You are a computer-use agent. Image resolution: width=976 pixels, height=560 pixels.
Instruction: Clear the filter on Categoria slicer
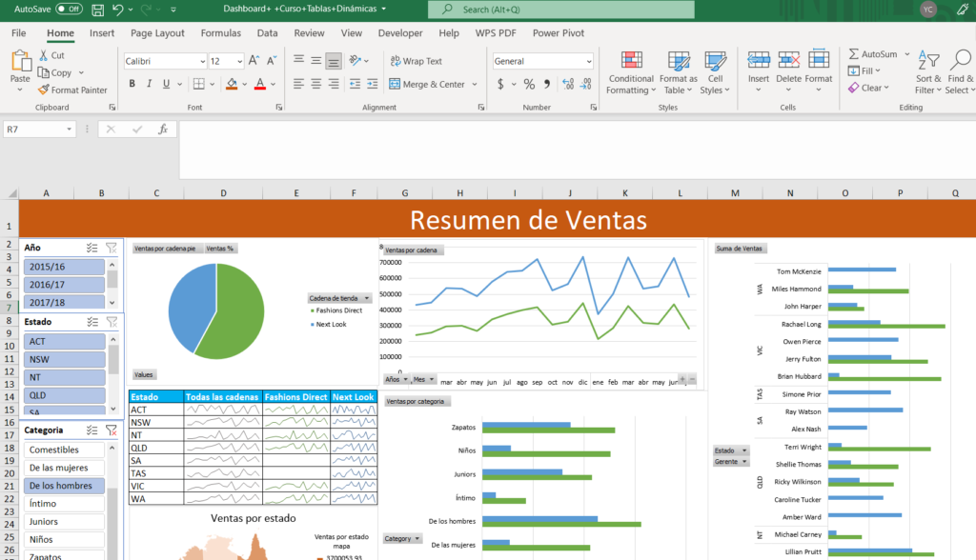(112, 430)
